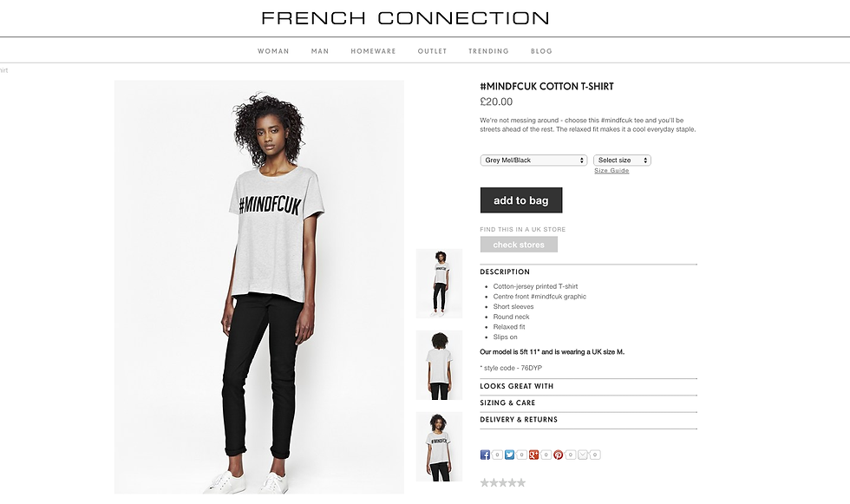Go to the Blog page
The height and width of the screenshot is (504, 850).
point(541,51)
